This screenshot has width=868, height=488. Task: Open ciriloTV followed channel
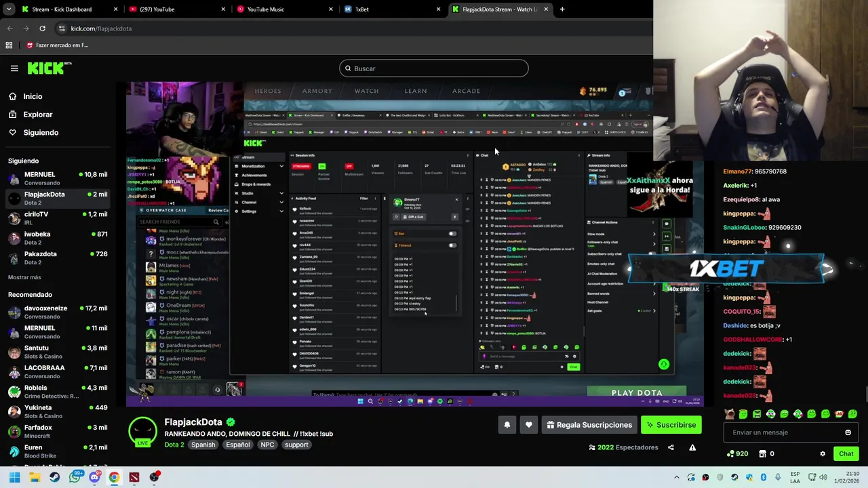click(x=58, y=218)
